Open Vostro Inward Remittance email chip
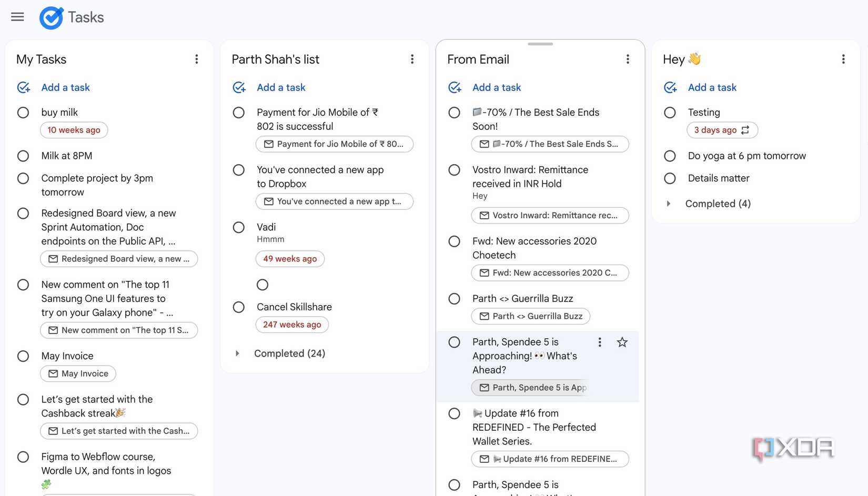The width and height of the screenshot is (868, 496). [550, 216]
